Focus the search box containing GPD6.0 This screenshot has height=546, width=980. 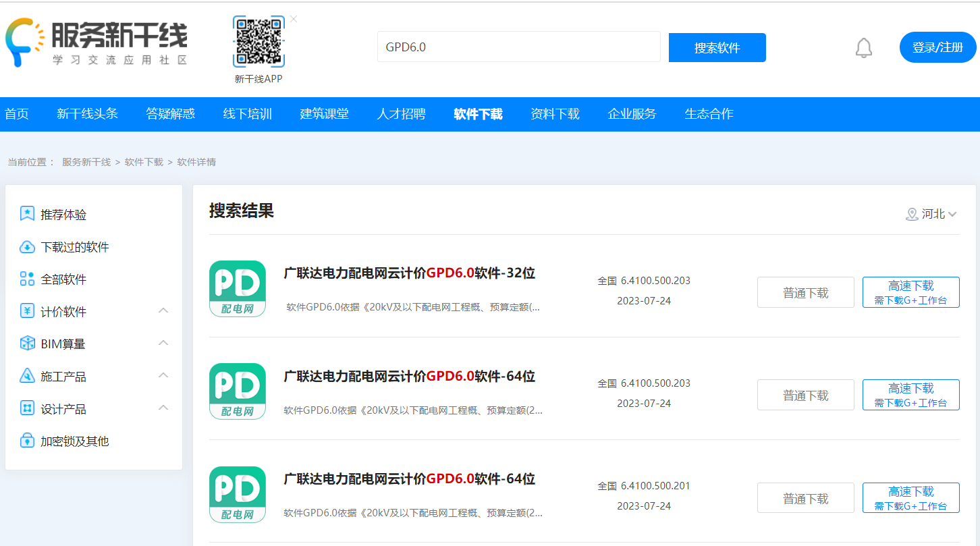click(518, 47)
